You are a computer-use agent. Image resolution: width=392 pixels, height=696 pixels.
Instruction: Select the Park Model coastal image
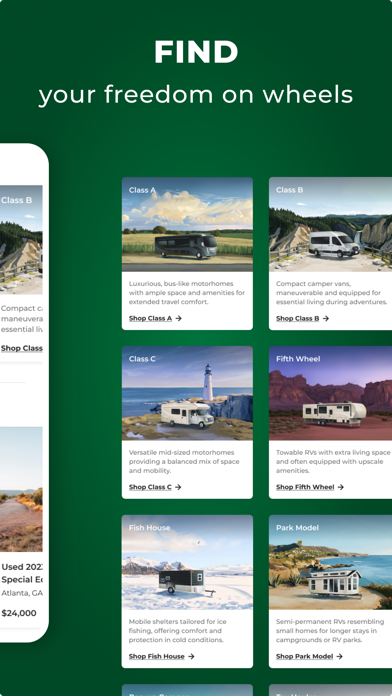[330, 562]
